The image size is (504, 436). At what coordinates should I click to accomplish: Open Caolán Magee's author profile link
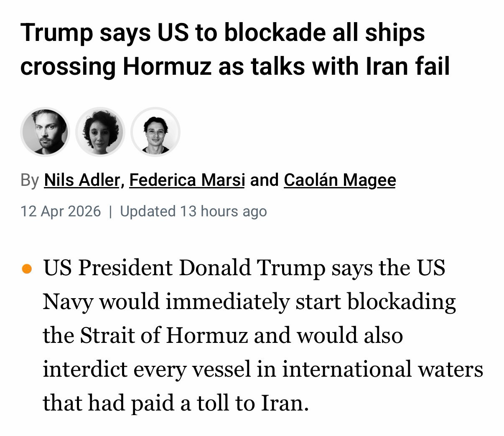point(339,180)
